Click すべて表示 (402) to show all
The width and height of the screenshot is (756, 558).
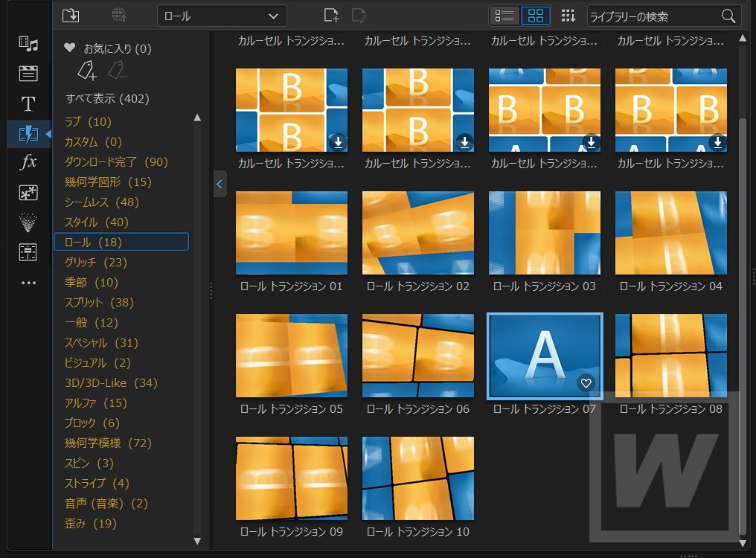coord(107,98)
